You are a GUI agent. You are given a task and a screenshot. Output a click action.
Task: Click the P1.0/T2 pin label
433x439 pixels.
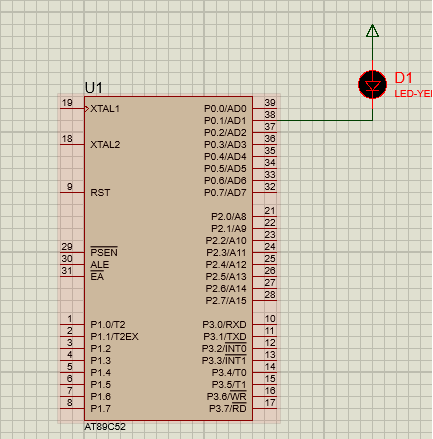pyautogui.click(x=108, y=325)
